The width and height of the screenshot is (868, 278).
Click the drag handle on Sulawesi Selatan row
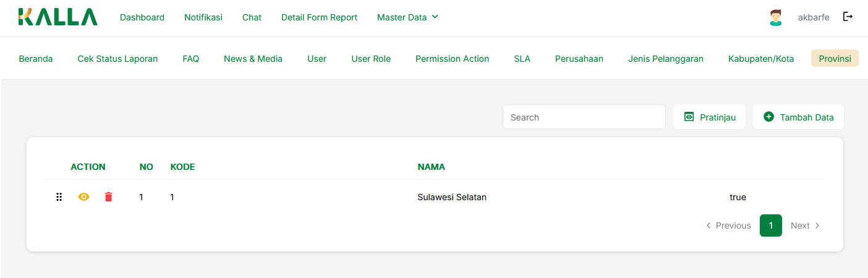coord(59,197)
